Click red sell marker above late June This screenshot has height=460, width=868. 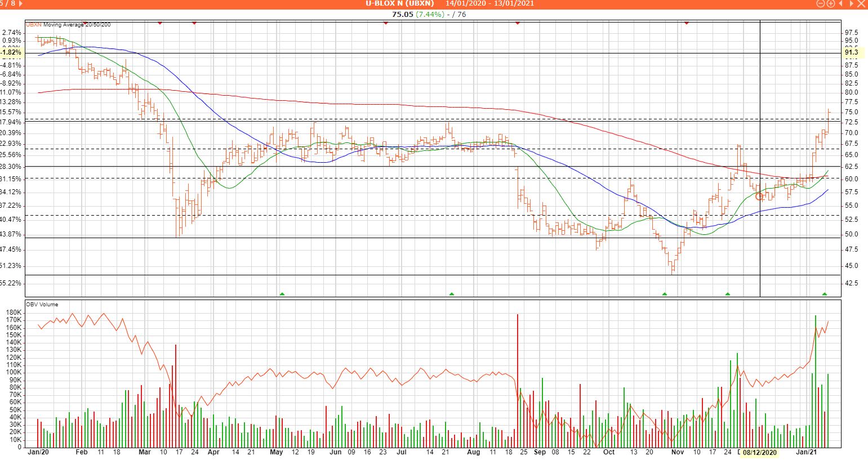[386, 23]
